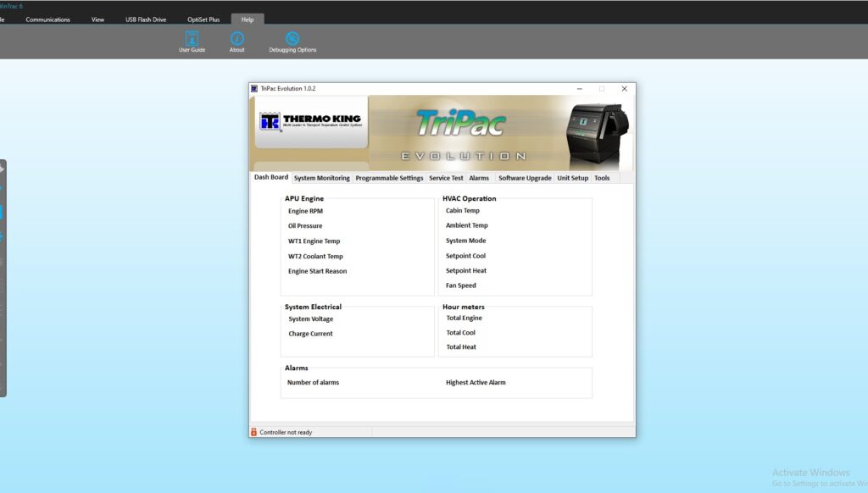
Task: Select the Help ribbon tab
Action: (248, 19)
